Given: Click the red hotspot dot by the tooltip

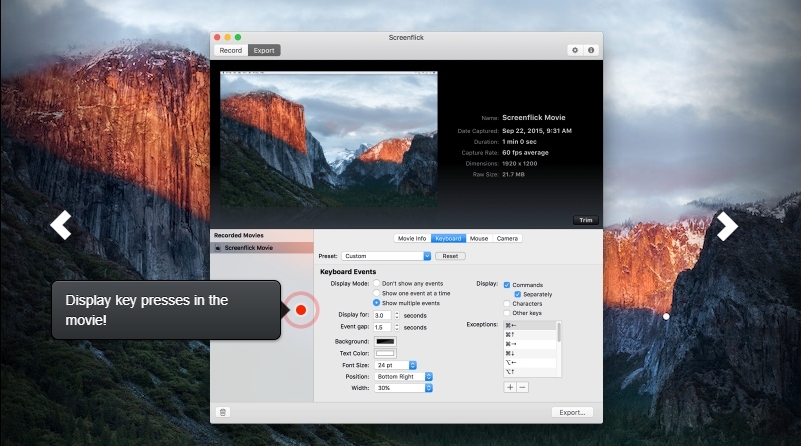Looking at the screenshot, I should tap(301, 310).
